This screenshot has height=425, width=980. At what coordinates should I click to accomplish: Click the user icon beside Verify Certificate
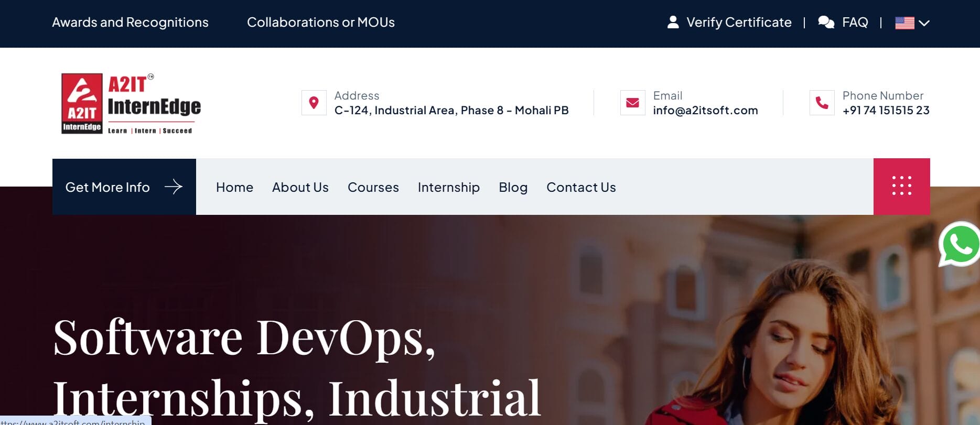tap(673, 22)
